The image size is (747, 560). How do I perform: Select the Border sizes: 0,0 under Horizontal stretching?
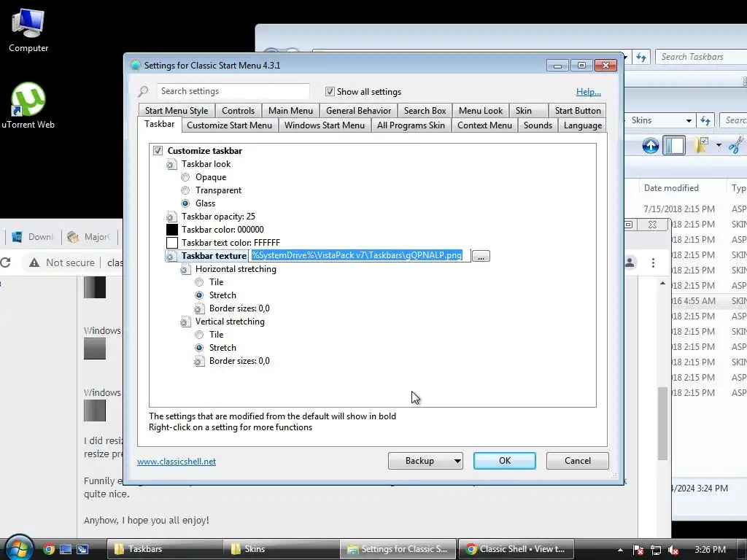click(x=239, y=308)
